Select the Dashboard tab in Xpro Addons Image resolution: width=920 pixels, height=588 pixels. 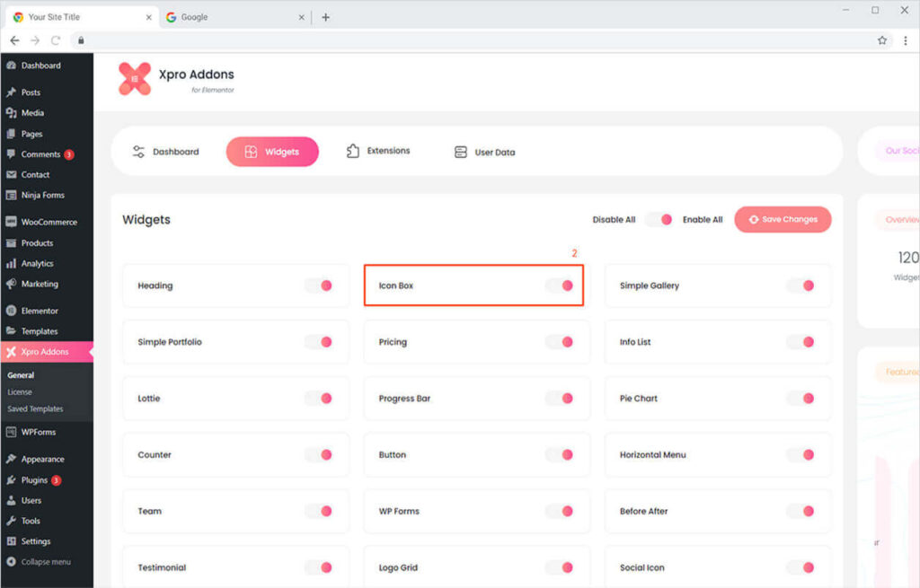point(165,153)
